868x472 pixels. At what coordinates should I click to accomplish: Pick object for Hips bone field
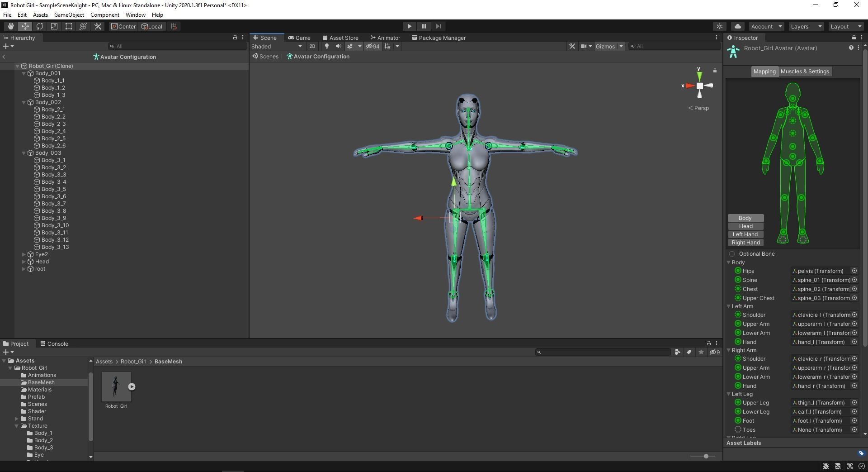pos(854,271)
